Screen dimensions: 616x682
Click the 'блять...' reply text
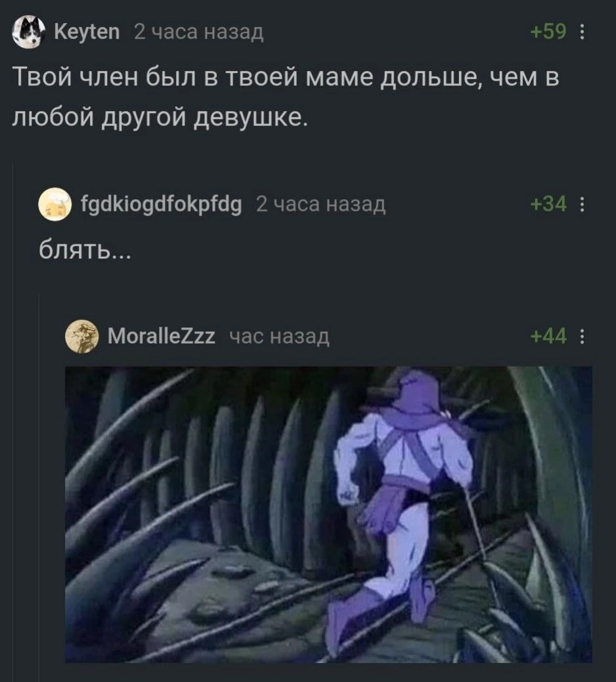[85, 250]
